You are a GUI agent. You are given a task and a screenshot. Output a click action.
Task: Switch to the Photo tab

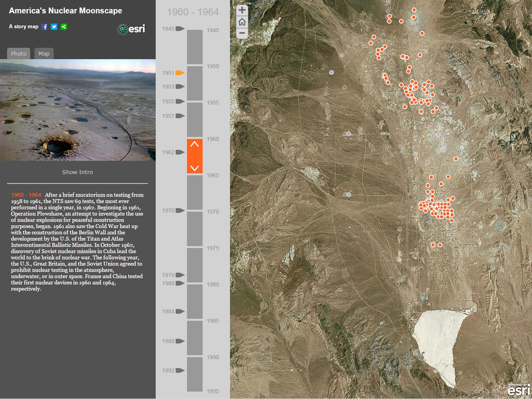pyautogui.click(x=19, y=54)
